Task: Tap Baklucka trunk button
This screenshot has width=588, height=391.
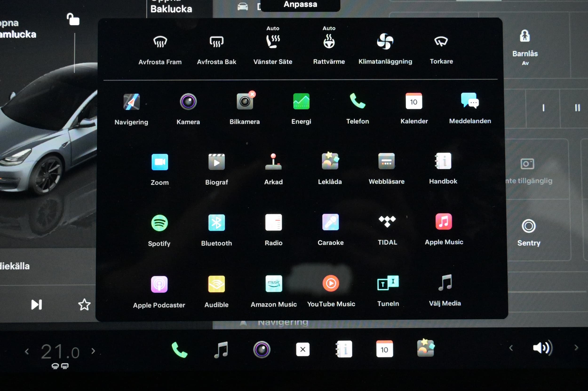Action: 171,9
